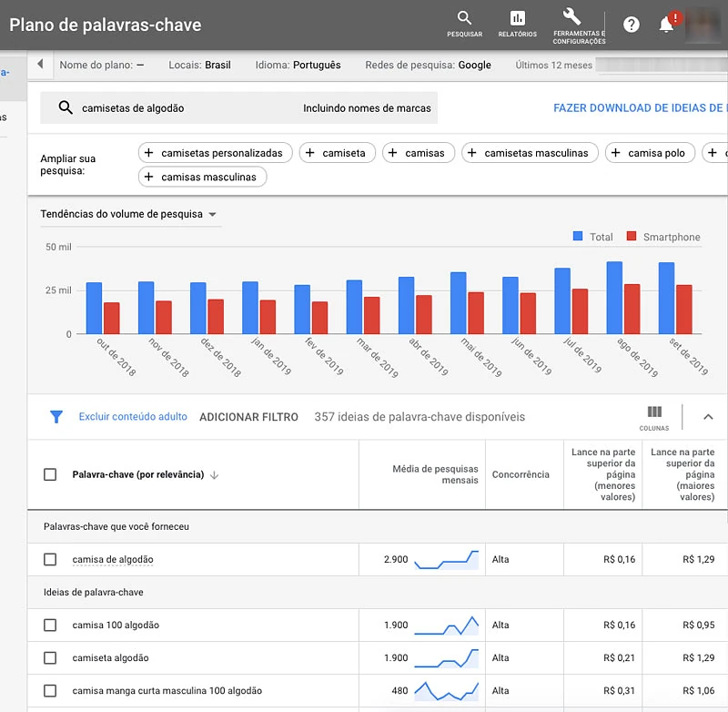Click Incluindo nomes de marcas option
The height and width of the screenshot is (712, 728).
coord(367,108)
